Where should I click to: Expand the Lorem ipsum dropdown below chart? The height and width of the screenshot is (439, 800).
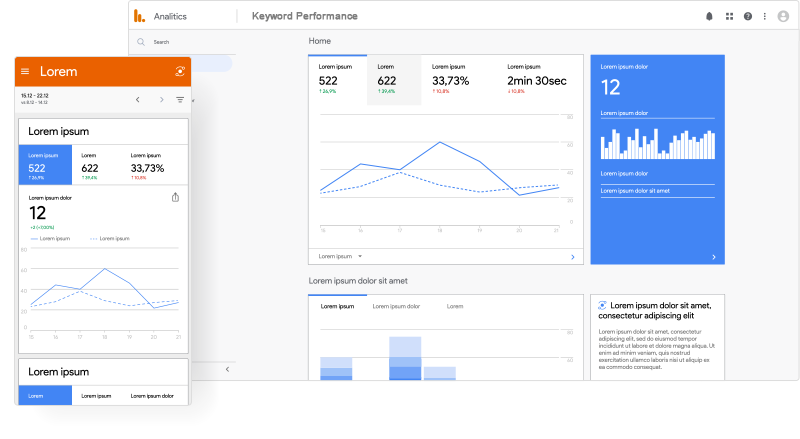click(341, 257)
